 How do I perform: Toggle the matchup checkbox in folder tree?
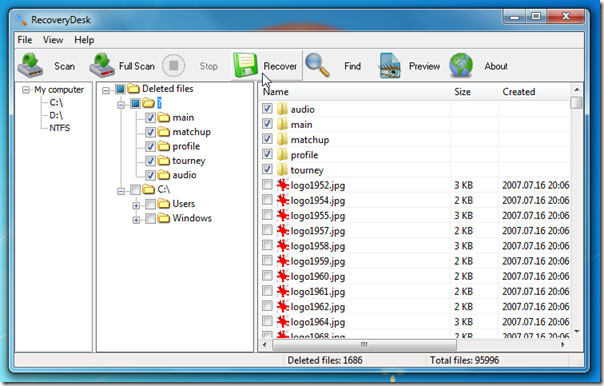150,132
